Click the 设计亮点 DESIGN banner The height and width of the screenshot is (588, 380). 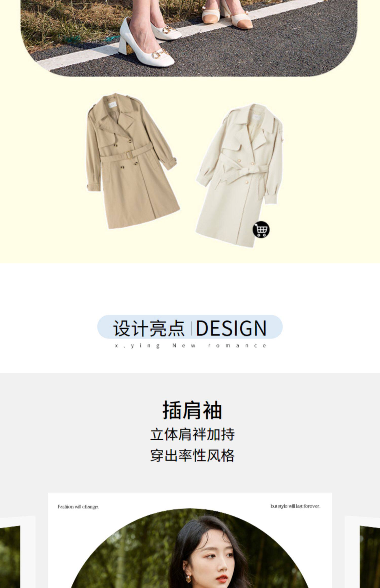[190, 327]
